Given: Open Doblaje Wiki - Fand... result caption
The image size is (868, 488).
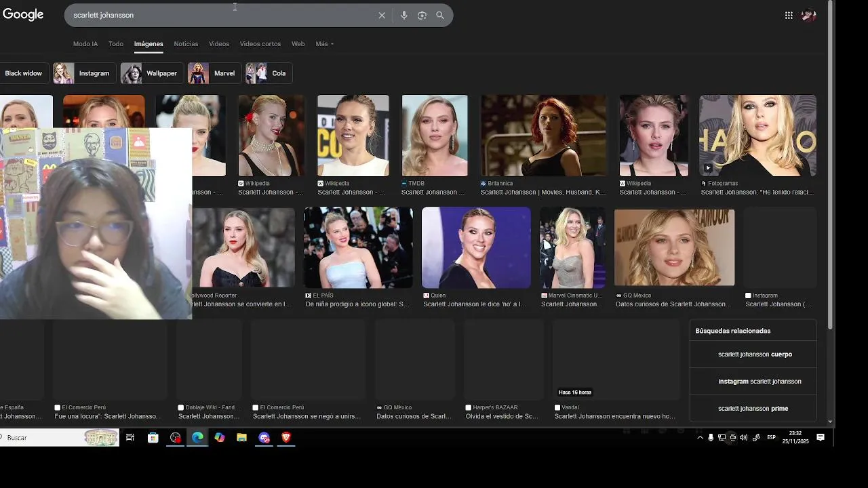Looking at the screenshot, I should [x=208, y=416].
